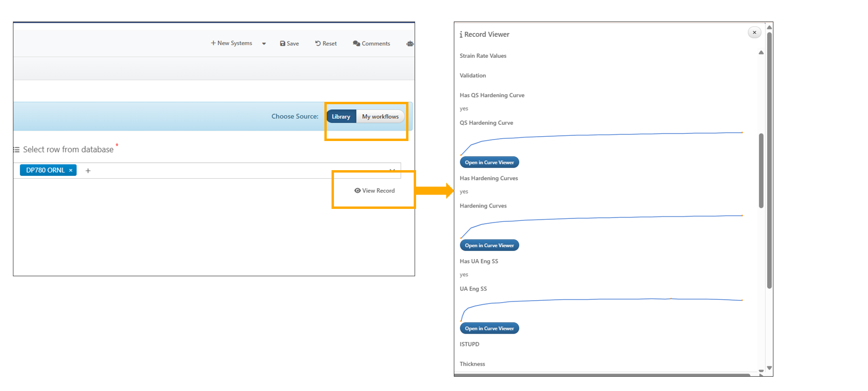
Task: Click the list icon beside Select row heading
Action: (x=17, y=150)
